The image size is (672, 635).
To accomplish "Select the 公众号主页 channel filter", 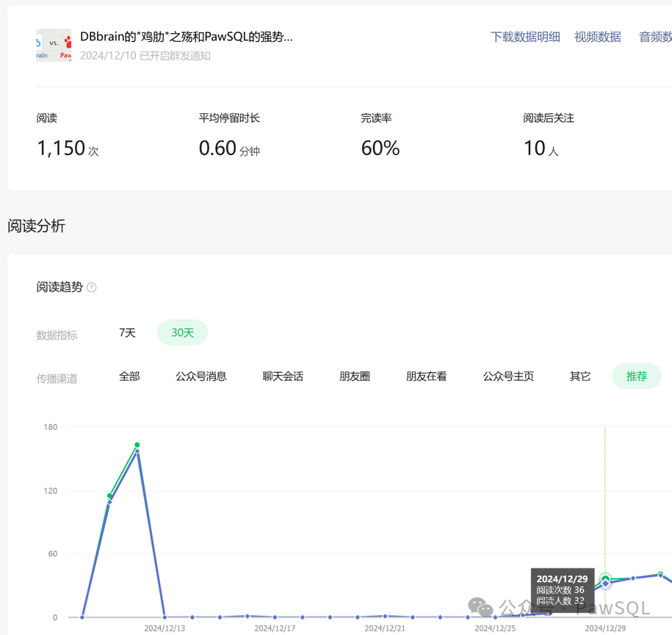I will [508, 376].
